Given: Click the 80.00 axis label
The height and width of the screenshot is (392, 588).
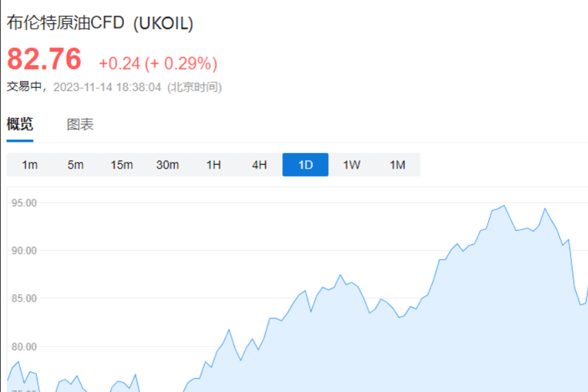Looking at the screenshot, I should pyautogui.click(x=24, y=347).
